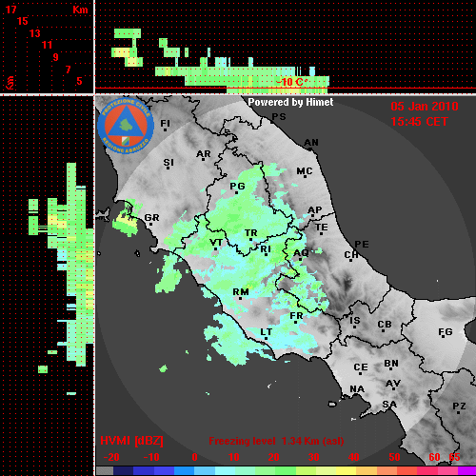This screenshot has width=476, height=476.
Task: Click the "-10" dBZ legend value
Action: [x=151, y=457]
